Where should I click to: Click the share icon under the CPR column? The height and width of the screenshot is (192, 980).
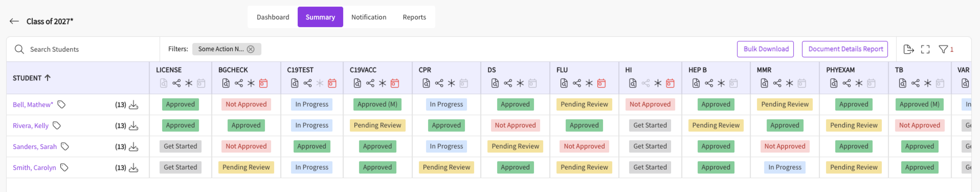439,83
